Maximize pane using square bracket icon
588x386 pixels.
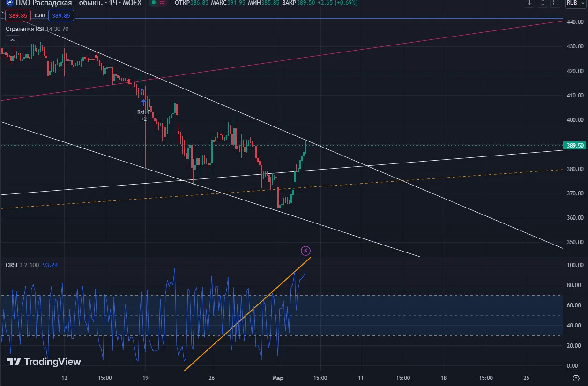pyautogui.click(x=556, y=3)
